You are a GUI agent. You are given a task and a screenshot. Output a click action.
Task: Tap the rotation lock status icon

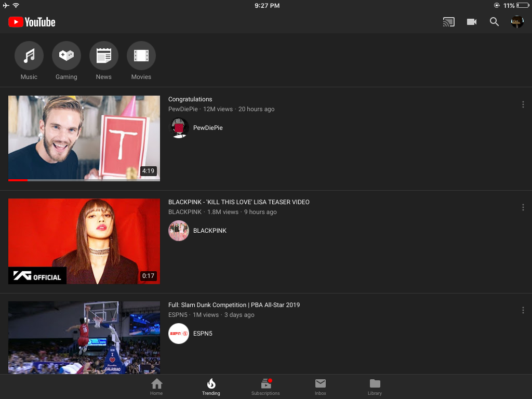[x=497, y=5]
